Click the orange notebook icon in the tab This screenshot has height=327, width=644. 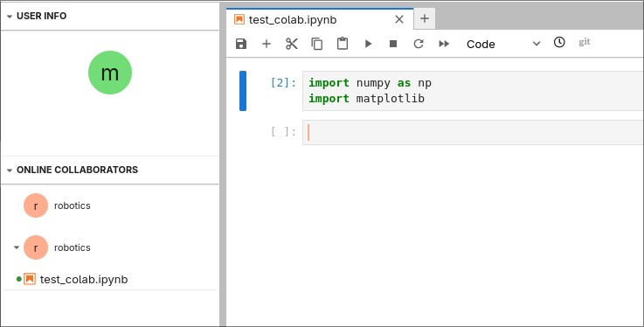pos(239,19)
